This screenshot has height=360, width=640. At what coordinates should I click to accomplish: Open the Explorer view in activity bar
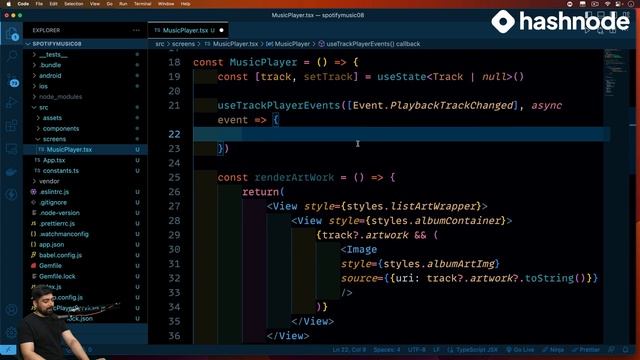coord(11,33)
